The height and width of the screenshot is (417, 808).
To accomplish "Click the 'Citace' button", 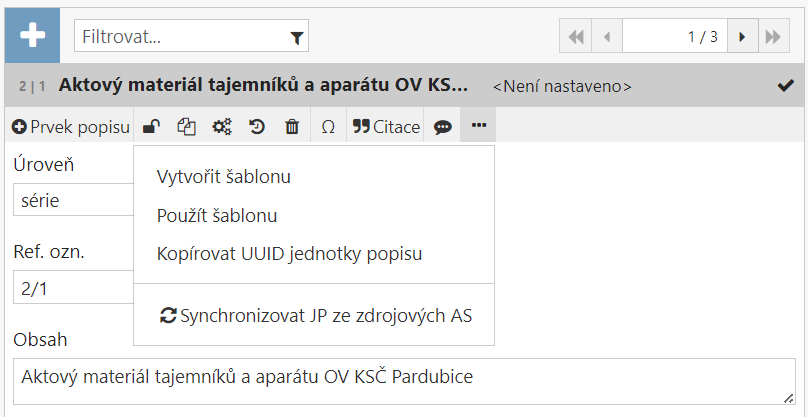I will pyautogui.click(x=386, y=127).
